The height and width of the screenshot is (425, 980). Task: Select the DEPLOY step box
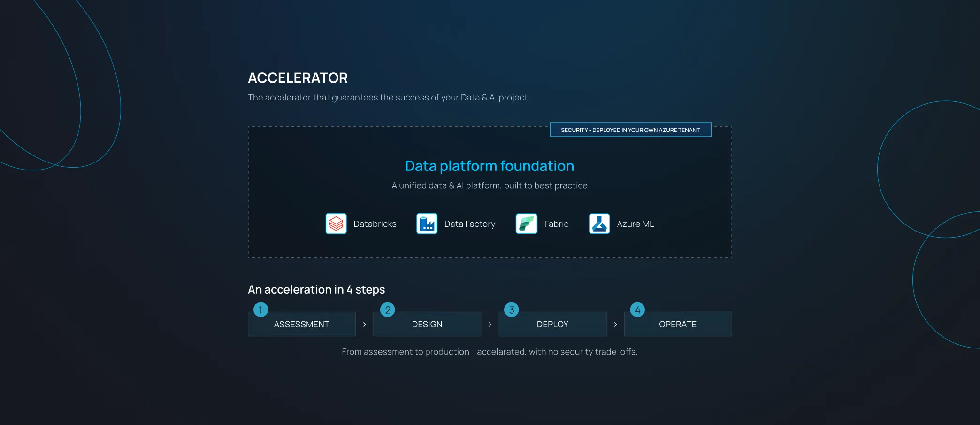click(x=552, y=324)
